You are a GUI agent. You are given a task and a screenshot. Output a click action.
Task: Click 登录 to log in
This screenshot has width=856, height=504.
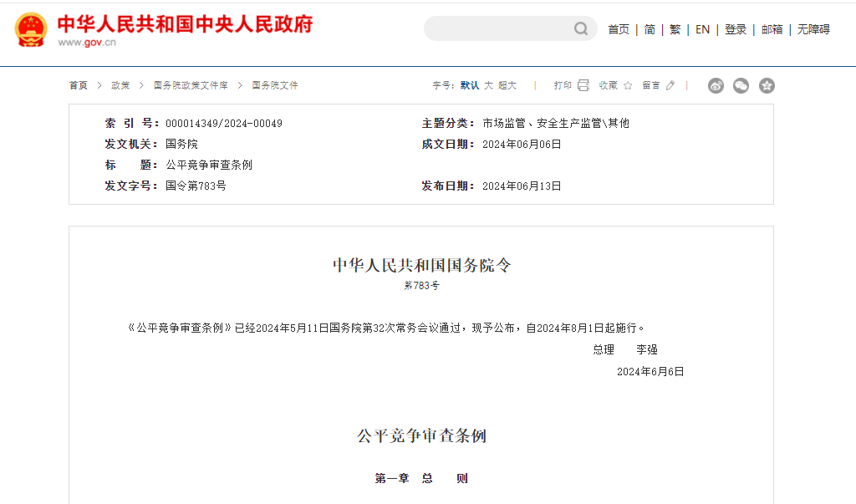[x=736, y=29]
